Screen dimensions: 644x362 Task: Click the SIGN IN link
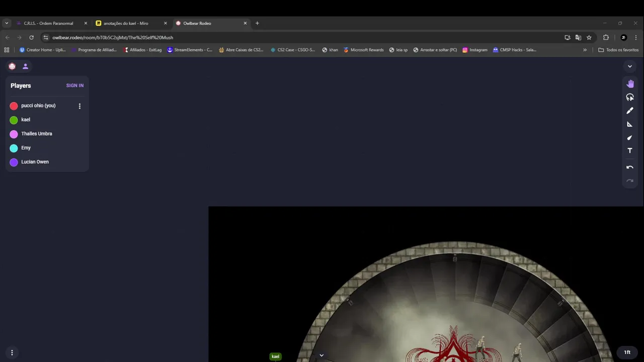click(x=75, y=85)
